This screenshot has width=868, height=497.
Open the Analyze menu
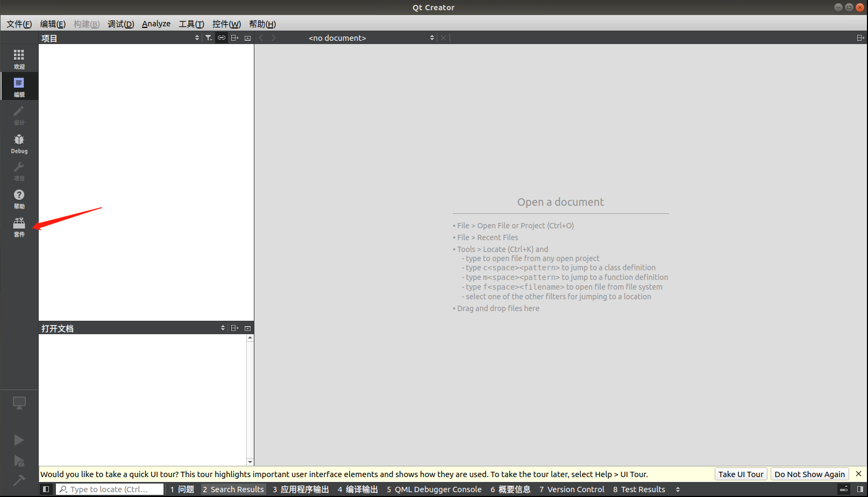click(156, 24)
